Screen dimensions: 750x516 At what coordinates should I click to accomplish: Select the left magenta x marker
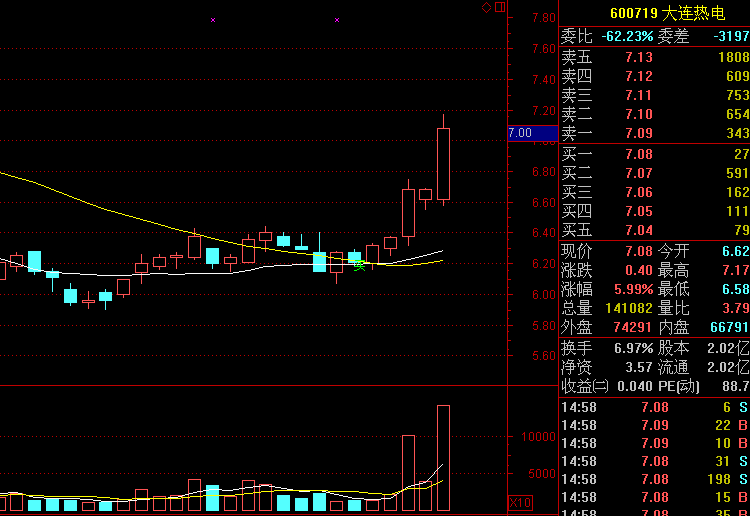click(x=213, y=20)
